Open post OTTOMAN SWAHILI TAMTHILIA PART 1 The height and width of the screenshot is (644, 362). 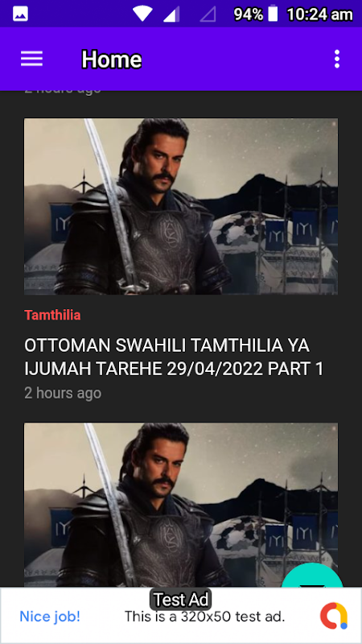point(174,357)
